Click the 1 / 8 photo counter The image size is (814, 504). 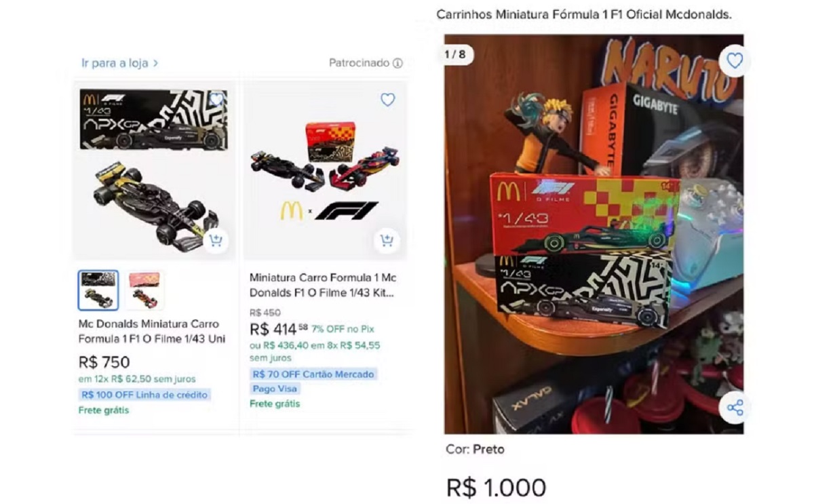click(x=455, y=54)
